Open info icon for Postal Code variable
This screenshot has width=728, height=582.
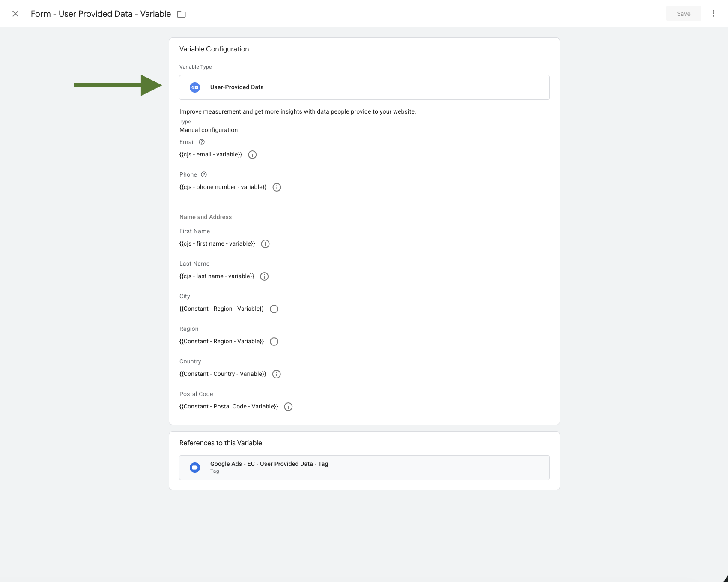point(289,407)
